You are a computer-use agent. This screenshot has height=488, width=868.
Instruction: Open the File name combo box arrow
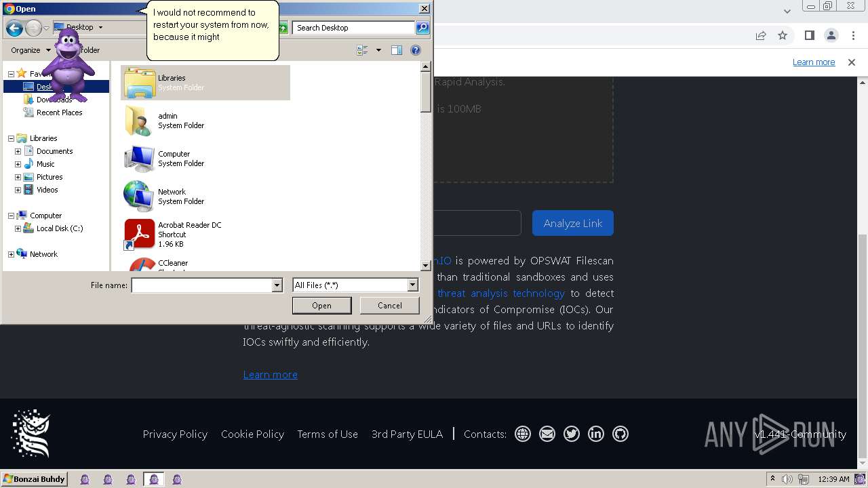coord(277,285)
